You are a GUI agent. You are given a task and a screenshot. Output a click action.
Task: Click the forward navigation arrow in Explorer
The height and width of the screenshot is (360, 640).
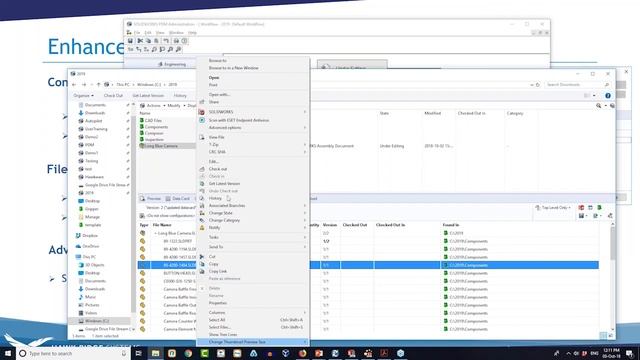[84, 84]
